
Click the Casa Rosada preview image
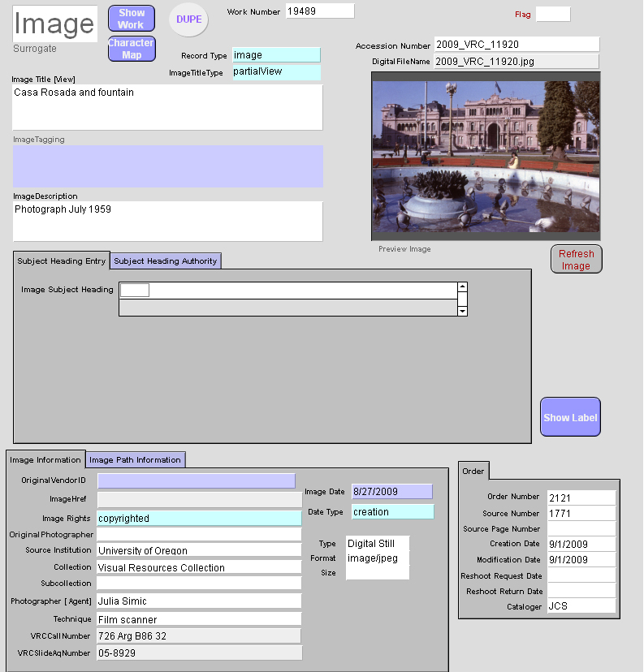(x=486, y=156)
